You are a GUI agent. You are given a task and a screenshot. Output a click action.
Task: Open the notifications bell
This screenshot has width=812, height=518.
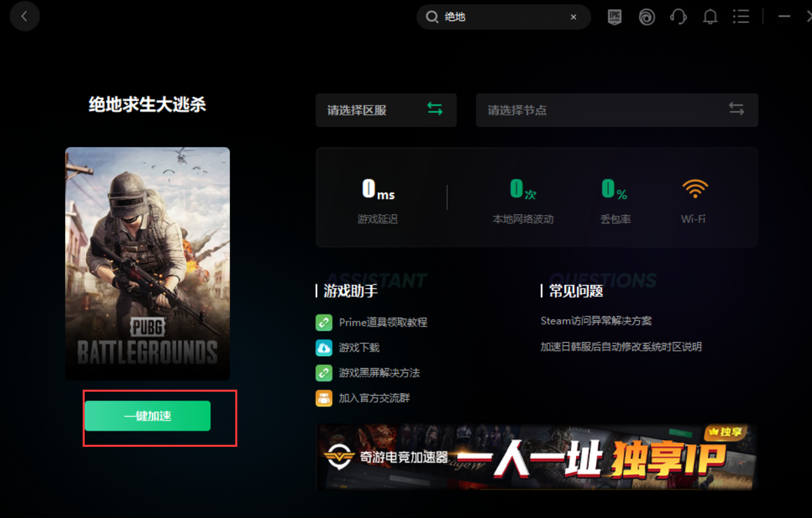(710, 17)
